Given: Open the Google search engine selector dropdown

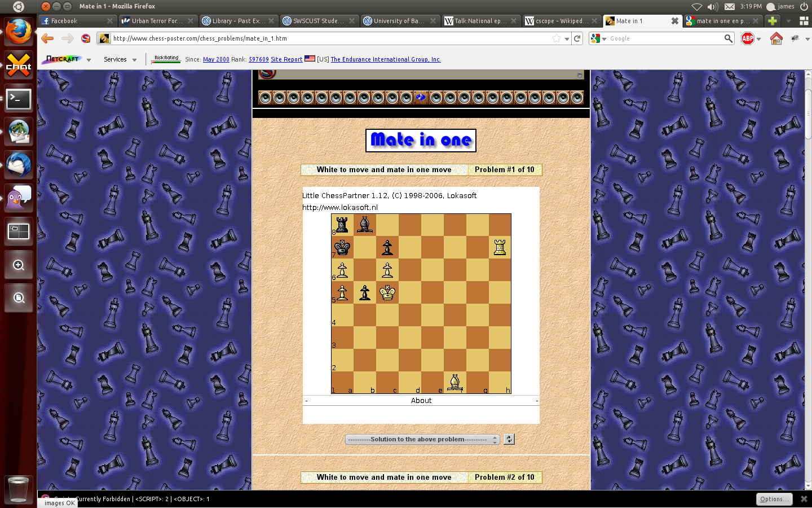Looking at the screenshot, I should tap(598, 38).
